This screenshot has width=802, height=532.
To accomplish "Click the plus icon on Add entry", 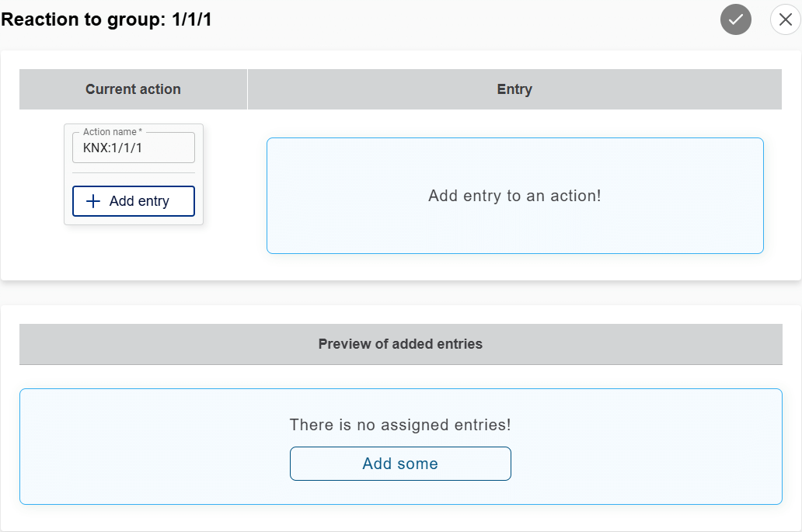I will click(93, 201).
